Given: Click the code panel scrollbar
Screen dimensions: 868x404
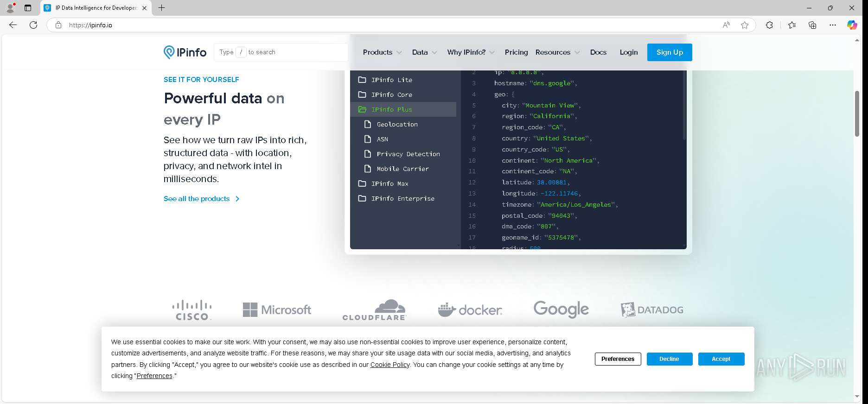Looking at the screenshot, I should click(684, 105).
